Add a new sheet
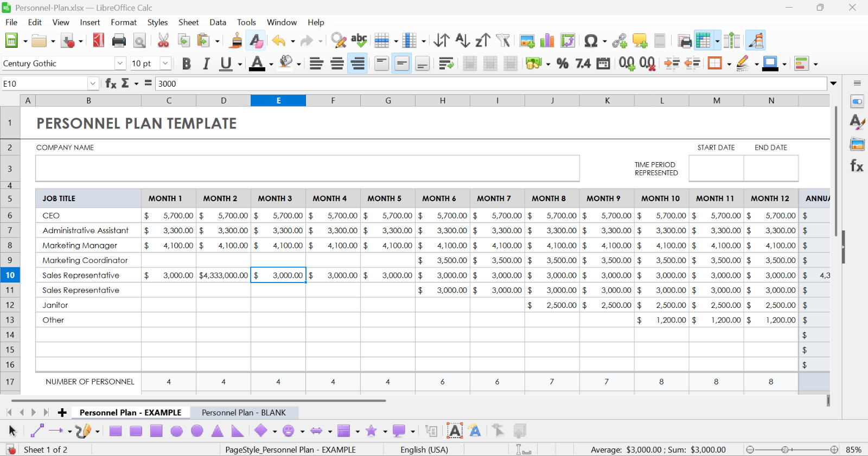The width and height of the screenshot is (868, 456). [x=62, y=413]
